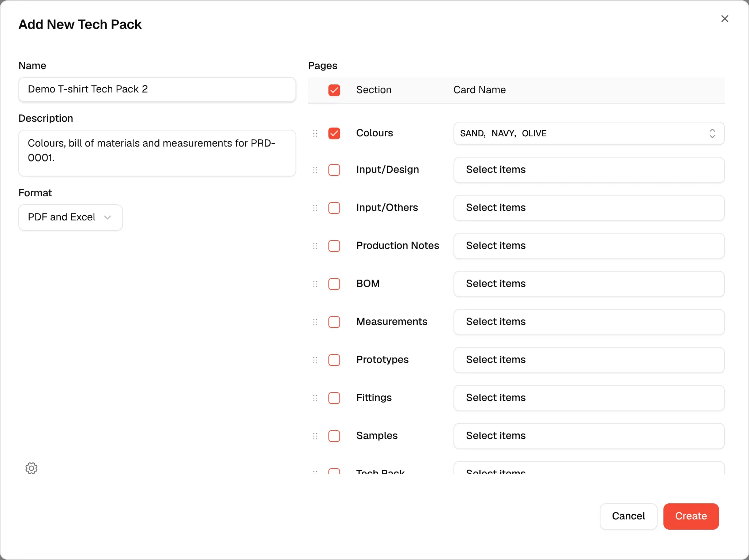Viewport: 749px width, 560px height.
Task: Grab the drag handle for Samples row
Action: click(x=315, y=436)
